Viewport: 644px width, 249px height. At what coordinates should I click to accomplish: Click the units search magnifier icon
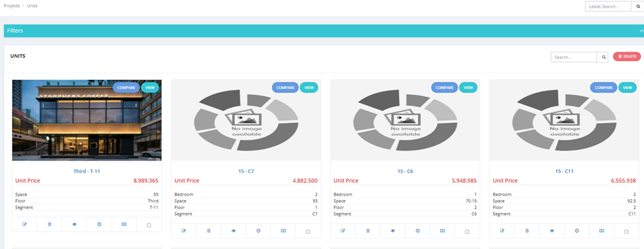click(x=604, y=57)
